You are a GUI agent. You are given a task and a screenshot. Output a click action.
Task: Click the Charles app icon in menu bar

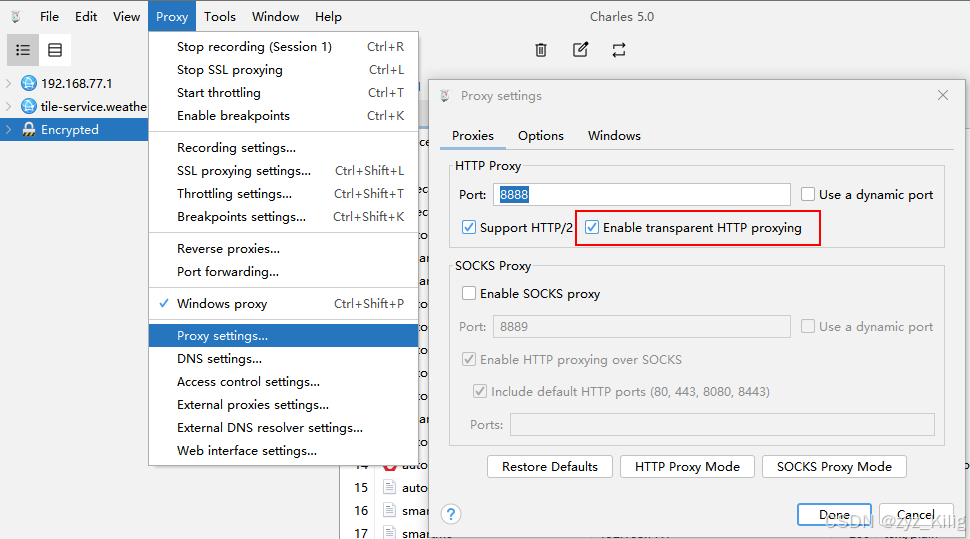pos(15,17)
